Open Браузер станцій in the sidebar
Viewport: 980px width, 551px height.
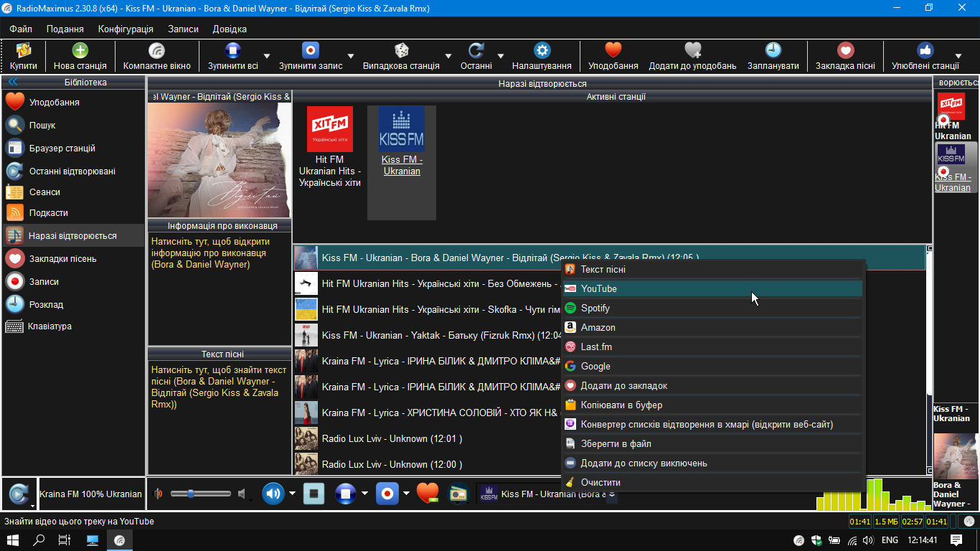73,149
